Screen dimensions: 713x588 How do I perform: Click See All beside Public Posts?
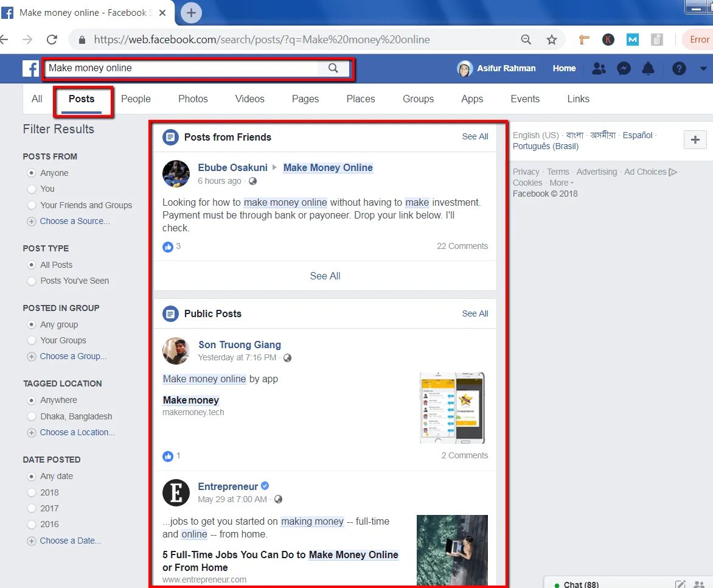[475, 313]
